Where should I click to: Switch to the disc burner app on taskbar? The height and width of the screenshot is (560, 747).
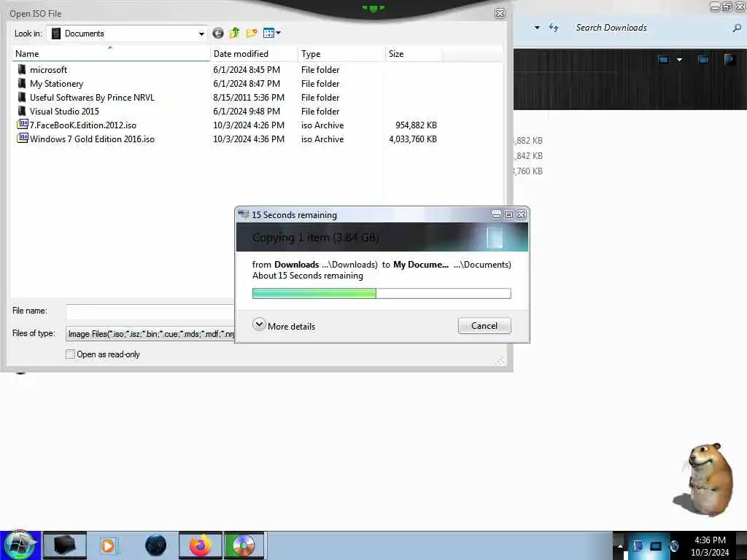pyautogui.click(x=244, y=545)
